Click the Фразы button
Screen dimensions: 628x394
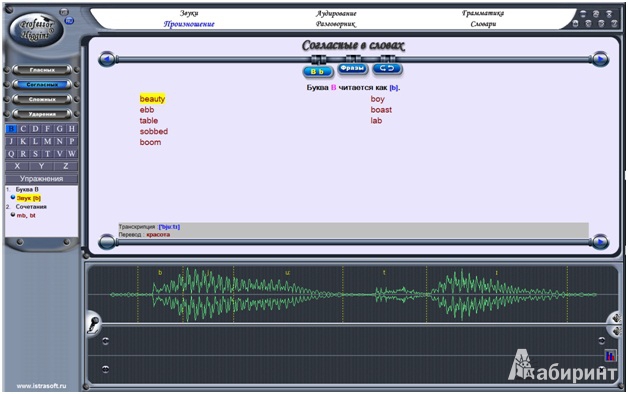(x=352, y=68)
